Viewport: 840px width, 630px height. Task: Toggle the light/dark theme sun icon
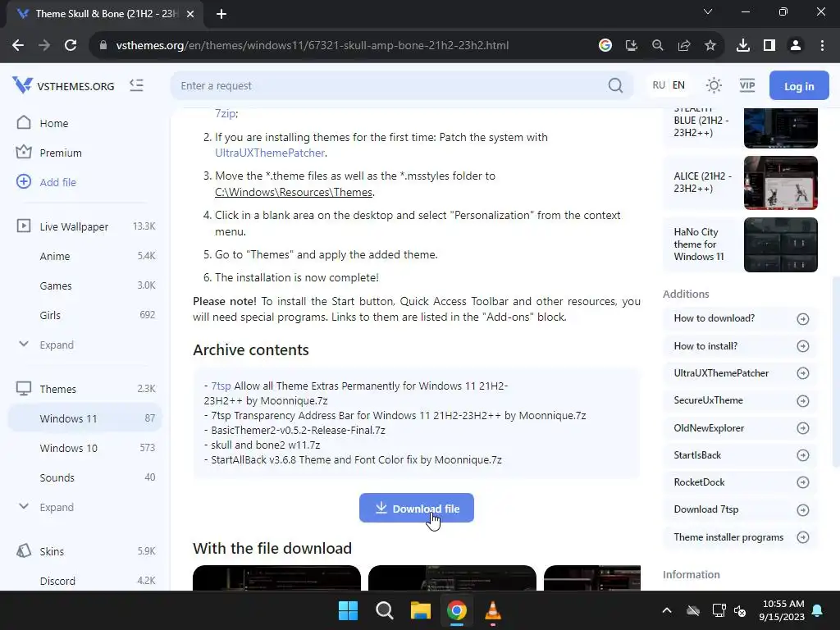714,85
